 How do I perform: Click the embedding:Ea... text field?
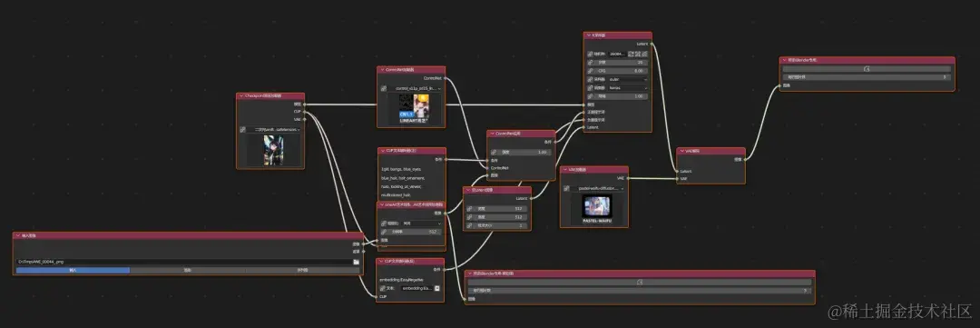tap(416, 289)
